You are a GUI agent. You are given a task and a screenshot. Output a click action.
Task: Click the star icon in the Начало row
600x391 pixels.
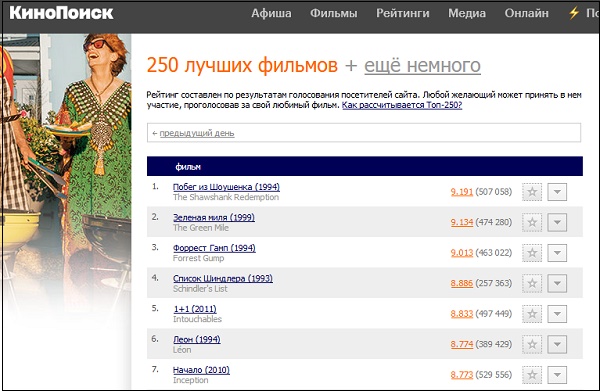532,375
